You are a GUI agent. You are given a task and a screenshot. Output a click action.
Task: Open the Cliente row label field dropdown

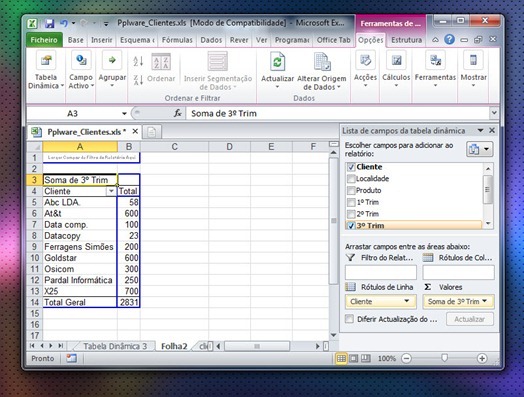406,301
